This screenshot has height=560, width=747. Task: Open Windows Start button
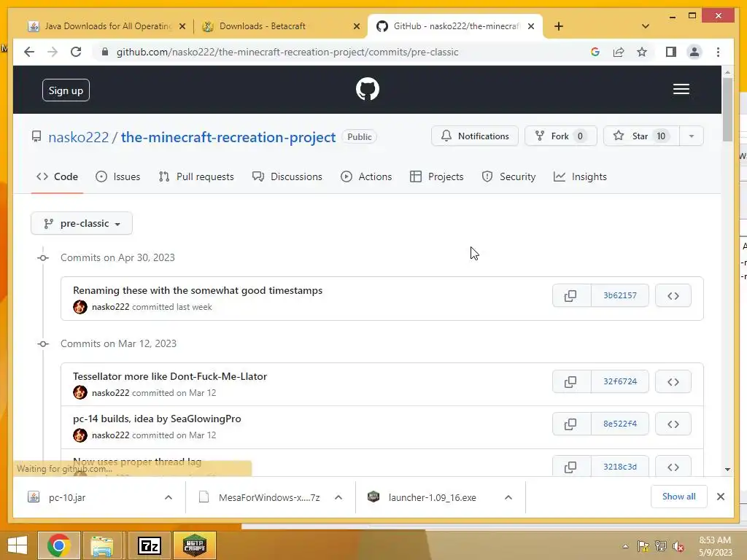[18, 545]
